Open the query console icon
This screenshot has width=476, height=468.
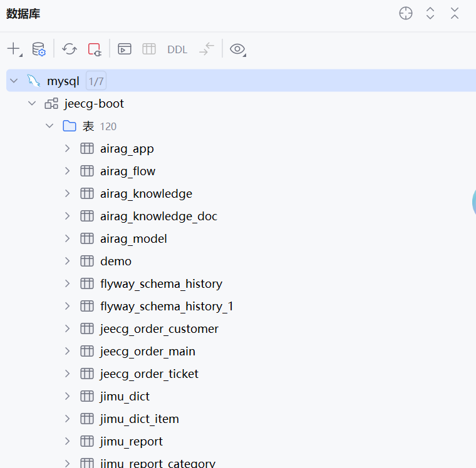point(125,49)
